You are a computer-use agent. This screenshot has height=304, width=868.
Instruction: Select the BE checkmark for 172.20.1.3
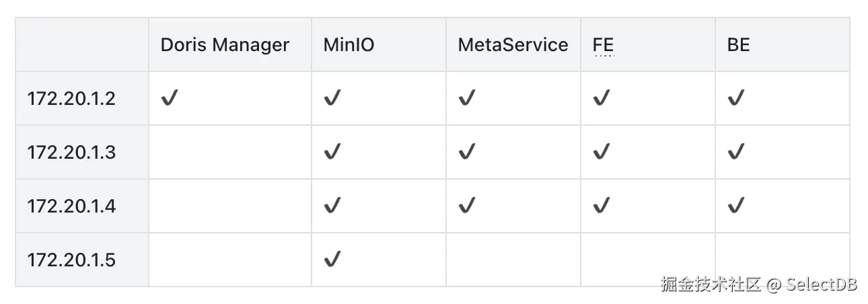pyautogui.click(x=735, y=153)
